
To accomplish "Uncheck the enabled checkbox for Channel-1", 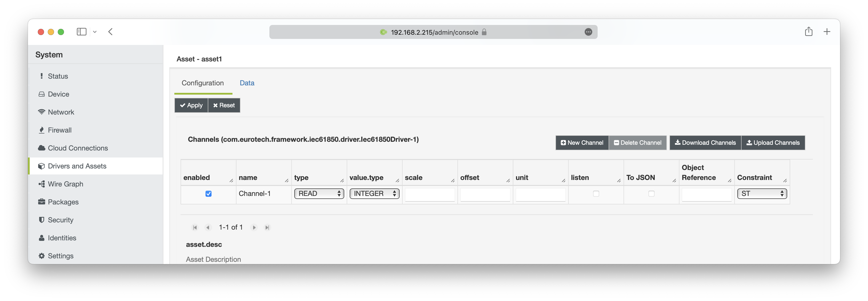I will [x=209, y=194].
